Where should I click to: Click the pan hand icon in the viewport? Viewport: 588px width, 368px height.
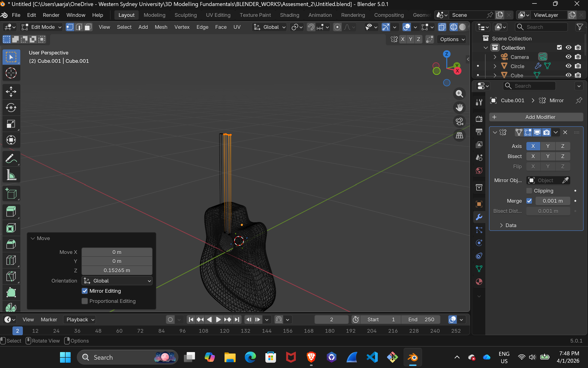pos(459,108)
